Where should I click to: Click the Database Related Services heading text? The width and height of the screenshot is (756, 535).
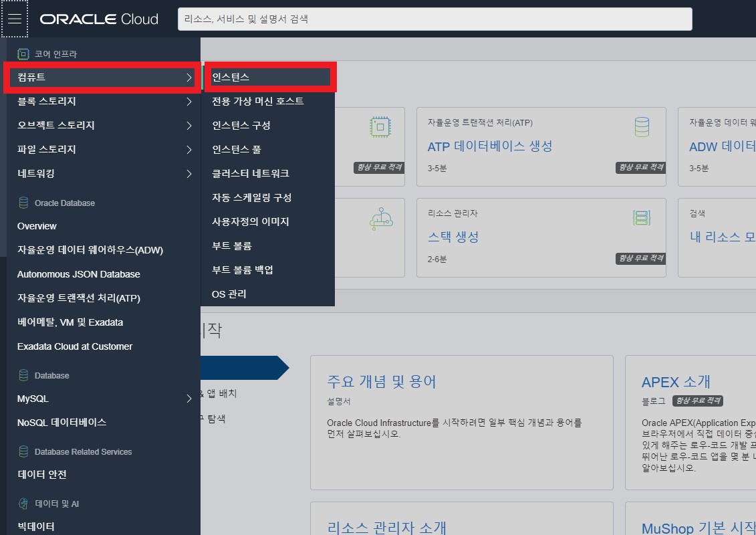coord(83,452)
